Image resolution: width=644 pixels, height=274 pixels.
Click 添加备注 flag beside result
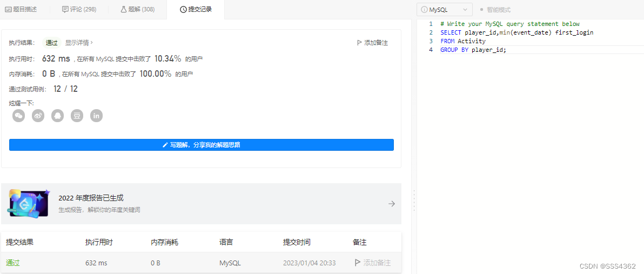pyautogui.click(x=373, y=43)
